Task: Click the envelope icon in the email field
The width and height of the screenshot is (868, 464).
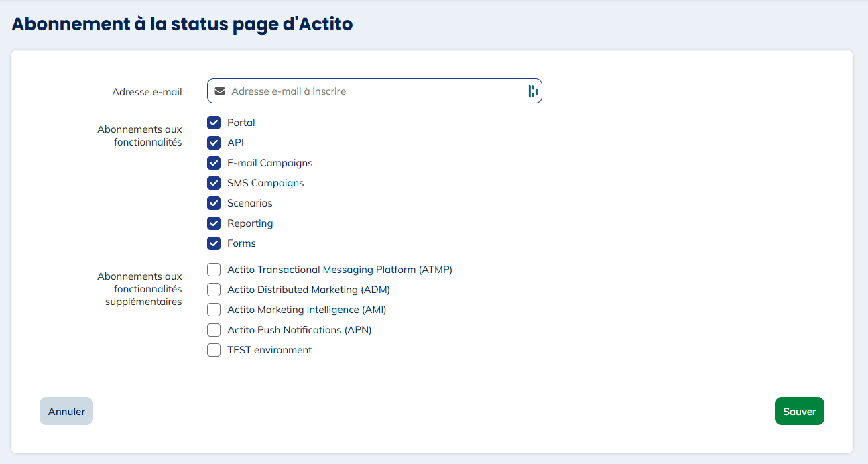Action: coord(220,91)
